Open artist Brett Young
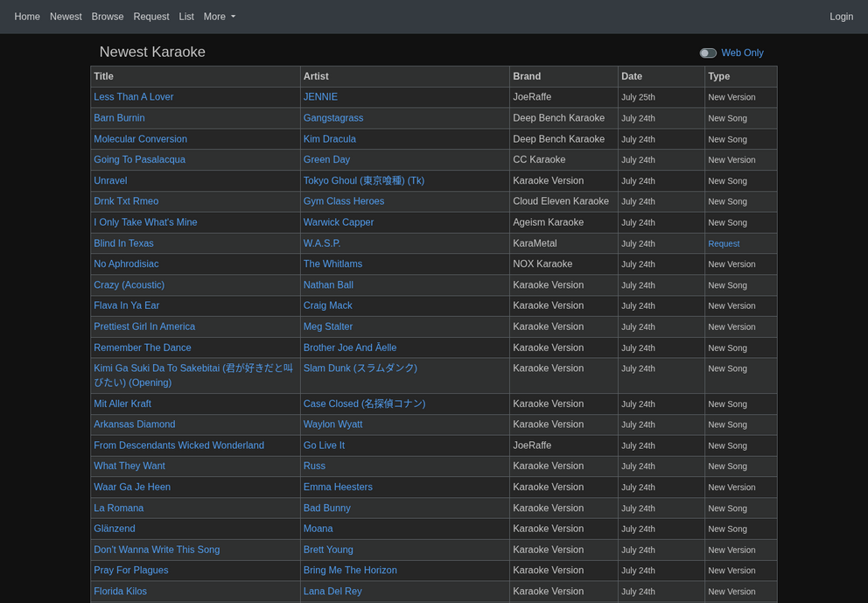The image size is (868, 603). click(328, 550)
